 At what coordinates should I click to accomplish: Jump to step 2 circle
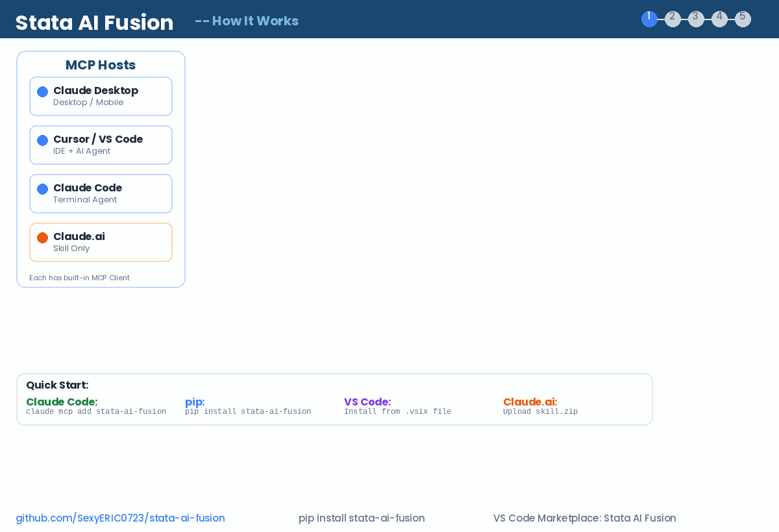point(673,19)
